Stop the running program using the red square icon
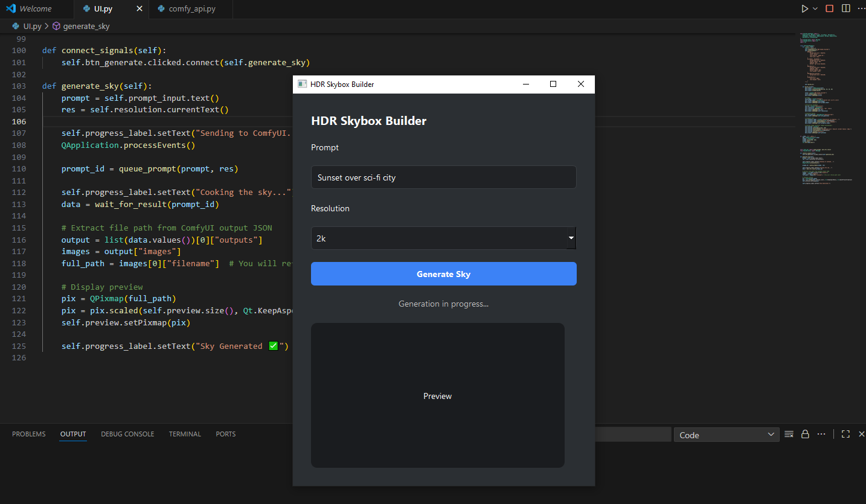The width and height of the screenshot is (866, 504). [829, 8]
